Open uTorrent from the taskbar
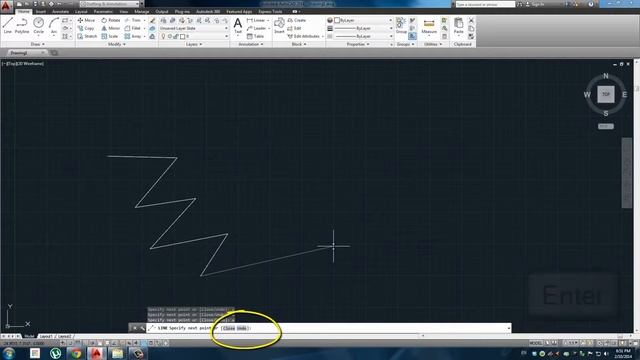The height and width of the screenshot is (360, 640). (56, 353)
